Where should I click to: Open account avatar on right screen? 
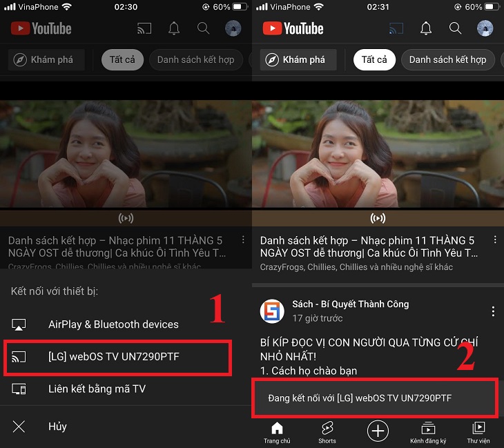(x=485, y=28)
